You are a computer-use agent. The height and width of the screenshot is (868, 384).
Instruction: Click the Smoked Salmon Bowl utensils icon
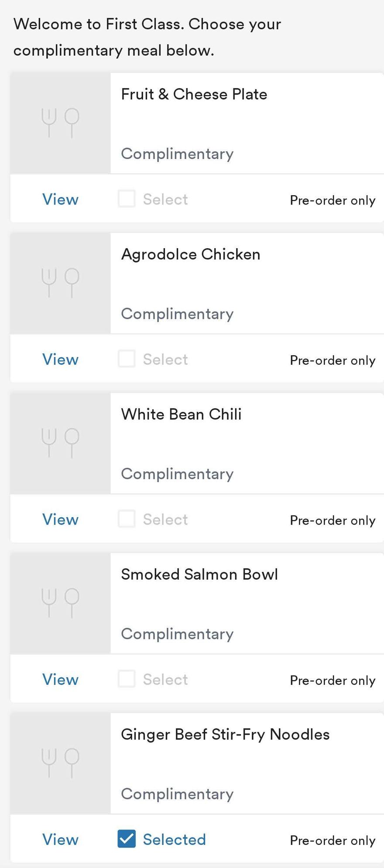coord(60,603)
